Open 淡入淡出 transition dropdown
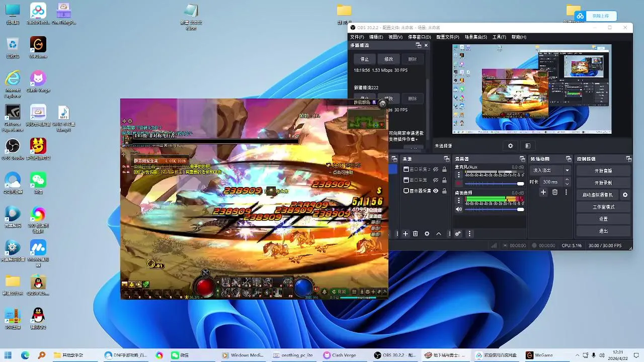The width and height of the screenshot is (644, 362). pyautogui.click(x=551, y=170)
